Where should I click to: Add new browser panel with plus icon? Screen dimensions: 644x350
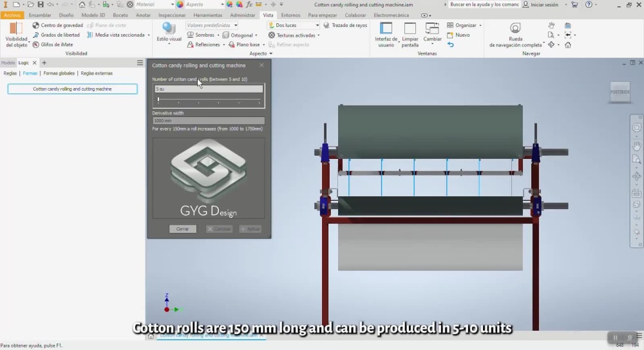point(44,63)
